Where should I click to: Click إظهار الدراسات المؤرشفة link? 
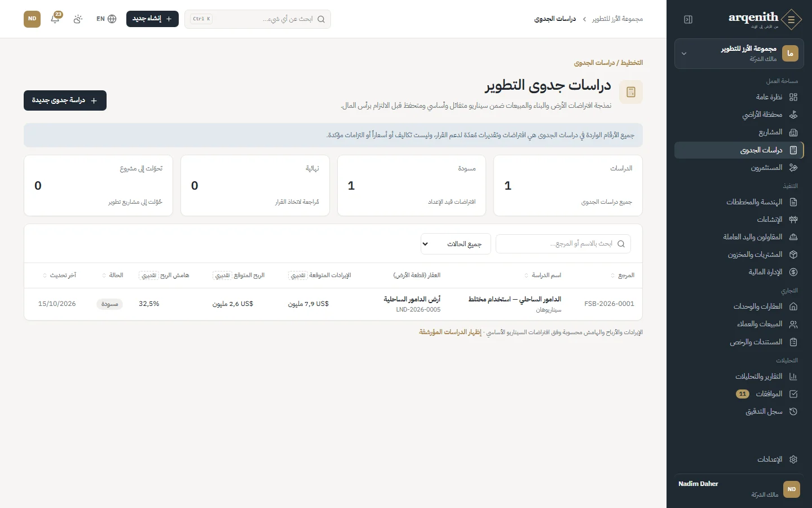coord(450,332)
